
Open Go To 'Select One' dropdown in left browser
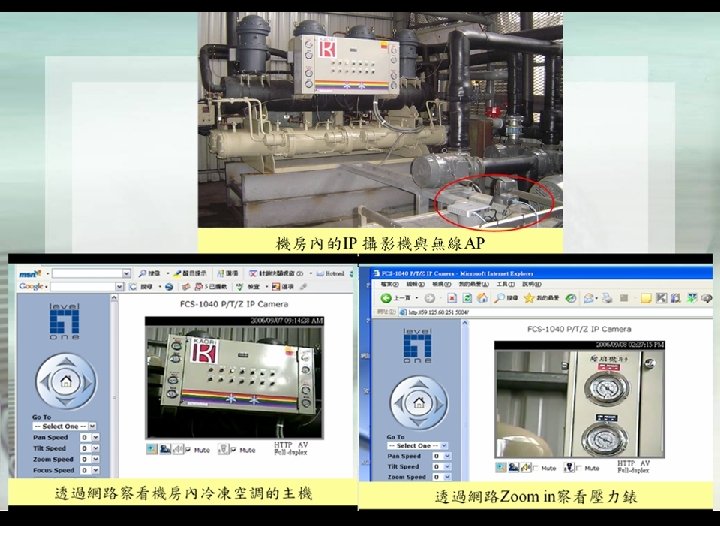coord(64,426)
